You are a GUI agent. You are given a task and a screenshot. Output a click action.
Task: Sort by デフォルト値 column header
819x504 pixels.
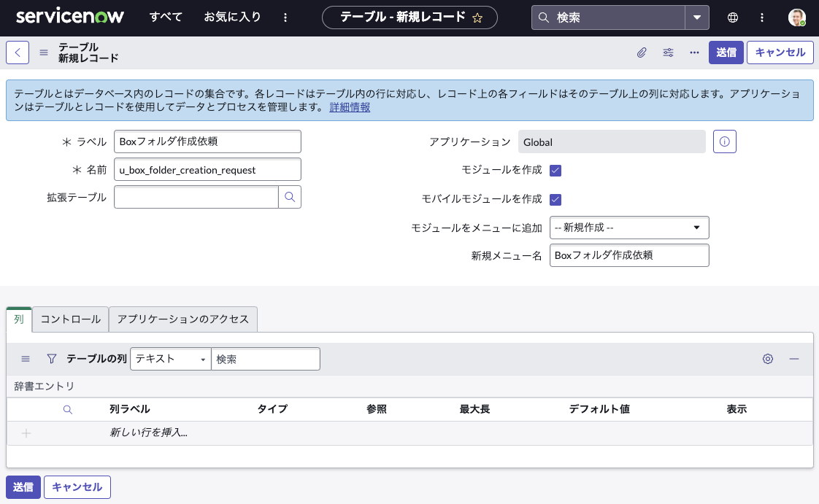[x=599, y=409]
